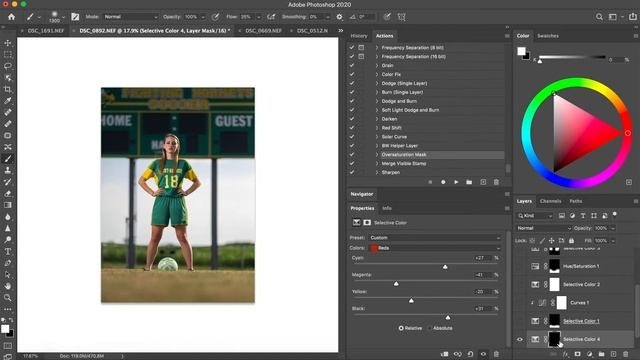Click the search icon at top right
The width and height of the screenshot is (640, 360).
click(x=599, y=17)
